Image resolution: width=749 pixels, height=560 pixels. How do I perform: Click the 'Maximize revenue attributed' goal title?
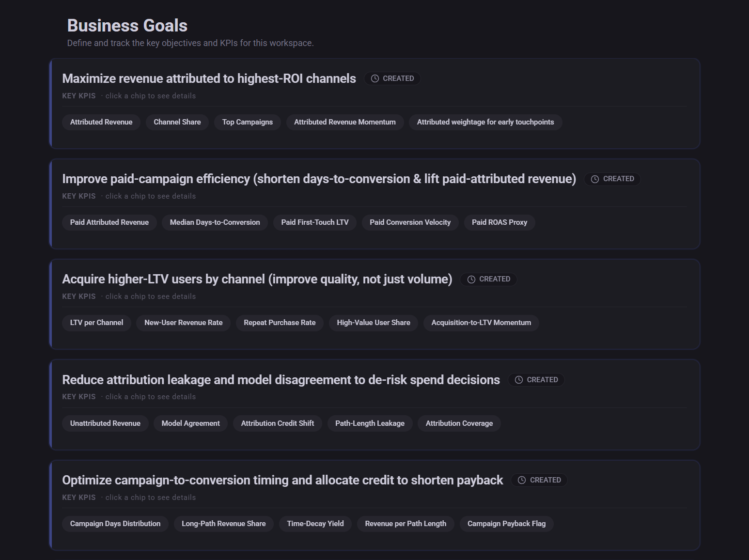[x=209, y=78]
